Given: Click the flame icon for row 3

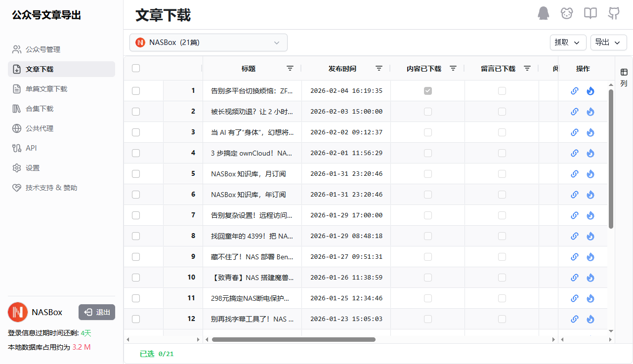Looking at the screenshot, I should point(590,132).
